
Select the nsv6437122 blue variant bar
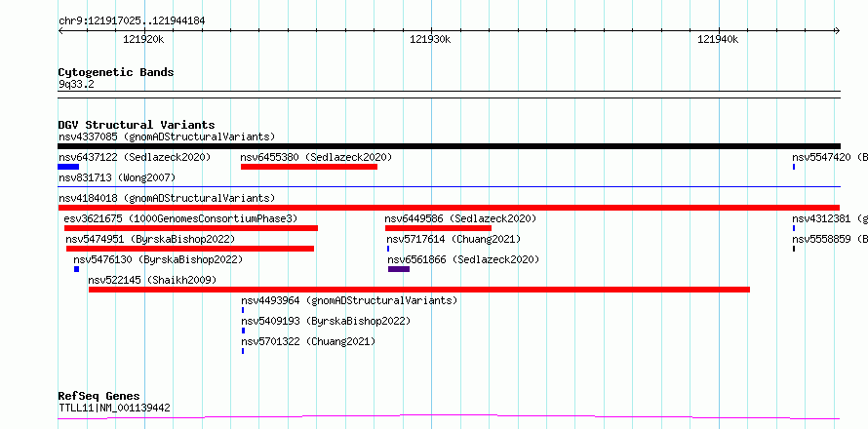tap(68, 167)
